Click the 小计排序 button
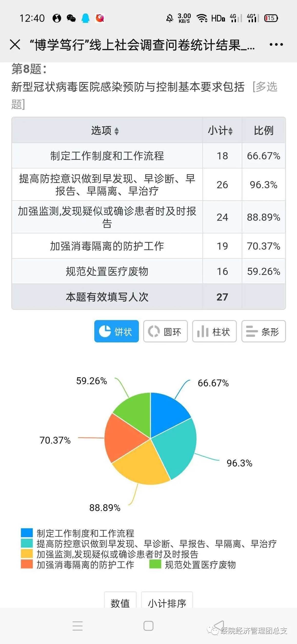 click(x=167, y=601)
